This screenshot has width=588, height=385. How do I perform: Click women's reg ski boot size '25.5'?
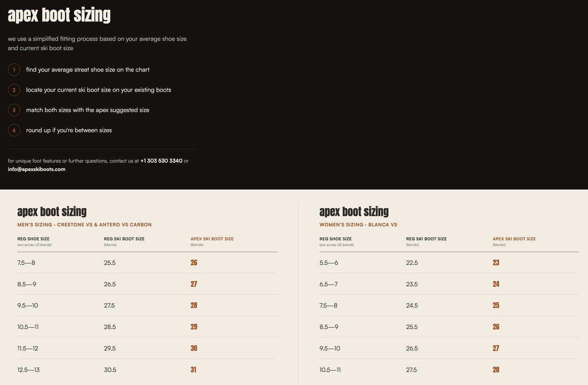tap(412, 327)
